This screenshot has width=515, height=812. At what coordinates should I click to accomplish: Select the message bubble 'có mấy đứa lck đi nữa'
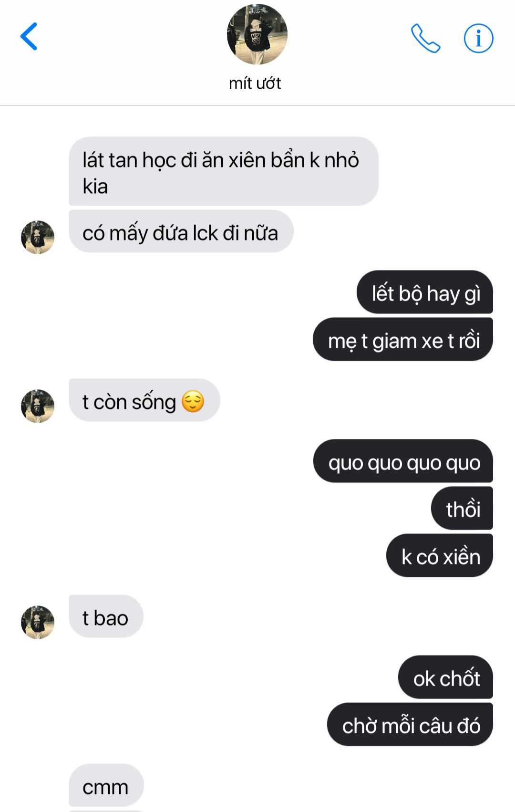pyautogui.click(x=181, y=231)
